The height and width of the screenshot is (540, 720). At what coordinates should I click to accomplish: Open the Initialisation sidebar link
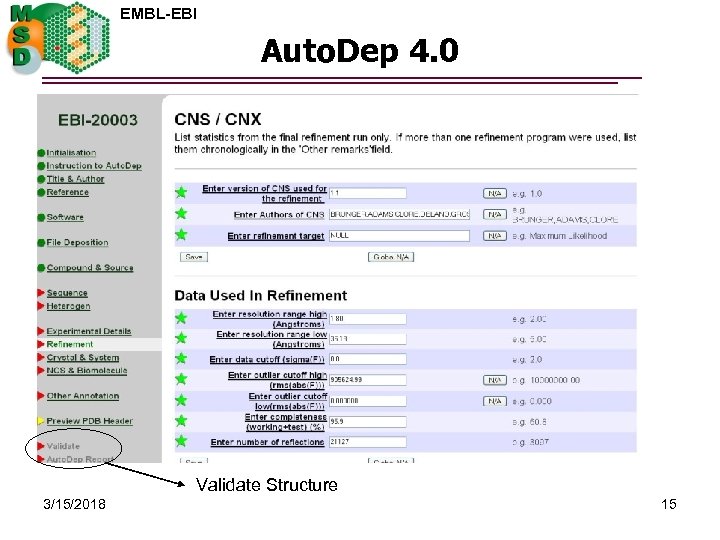[x=71, y=153]
